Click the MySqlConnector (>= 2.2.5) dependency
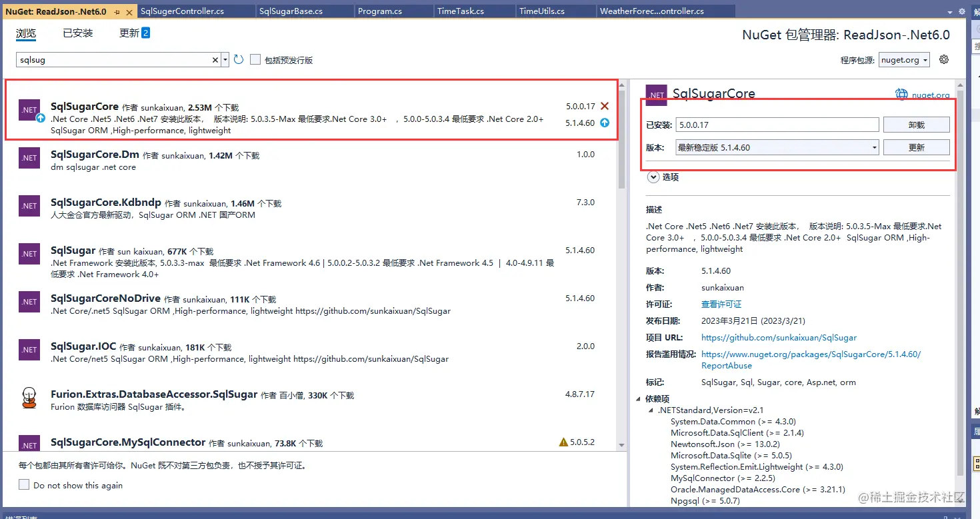The height and width of the screenshot is (519, 980). pyautogui.click(x=721, y=478)
